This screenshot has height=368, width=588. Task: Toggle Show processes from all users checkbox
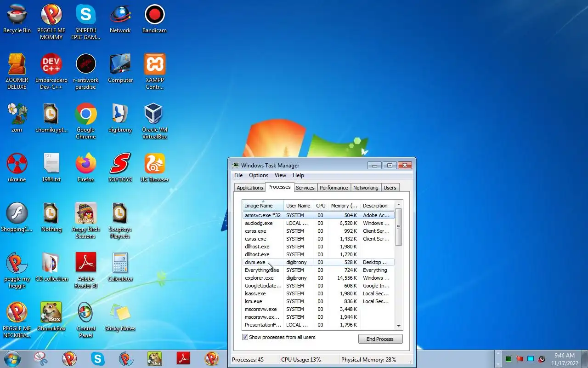pyautogui.click(x=245, y=337)
